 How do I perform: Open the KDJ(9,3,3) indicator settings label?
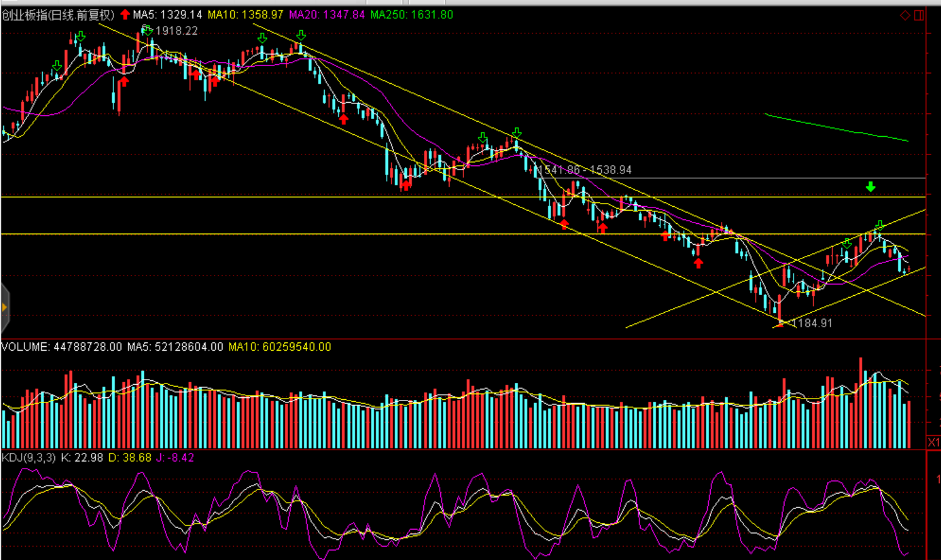(x=28, y=457)
